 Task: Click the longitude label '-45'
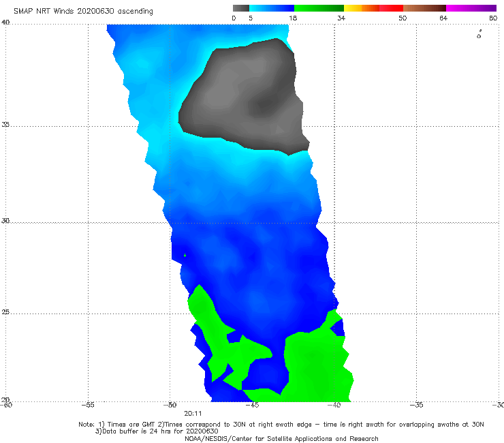pyautogui.click(x=252, y=405)
